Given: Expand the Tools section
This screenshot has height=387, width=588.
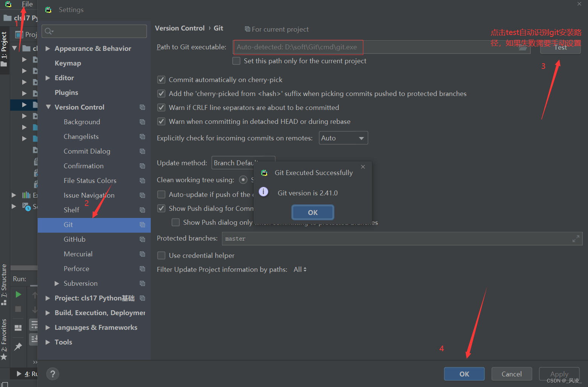Looking at the screenshot, I should 48,342.
